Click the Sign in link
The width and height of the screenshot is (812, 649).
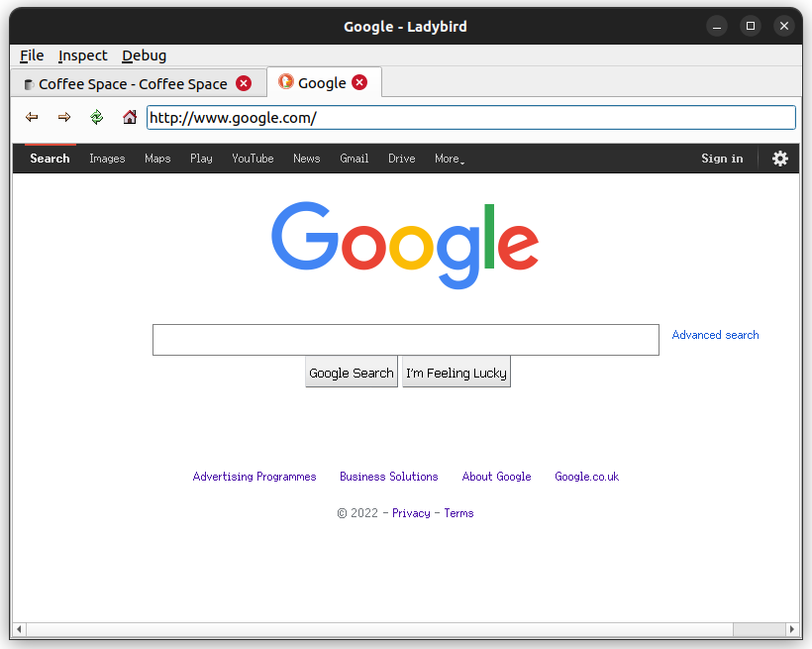(x=722, y=159)
